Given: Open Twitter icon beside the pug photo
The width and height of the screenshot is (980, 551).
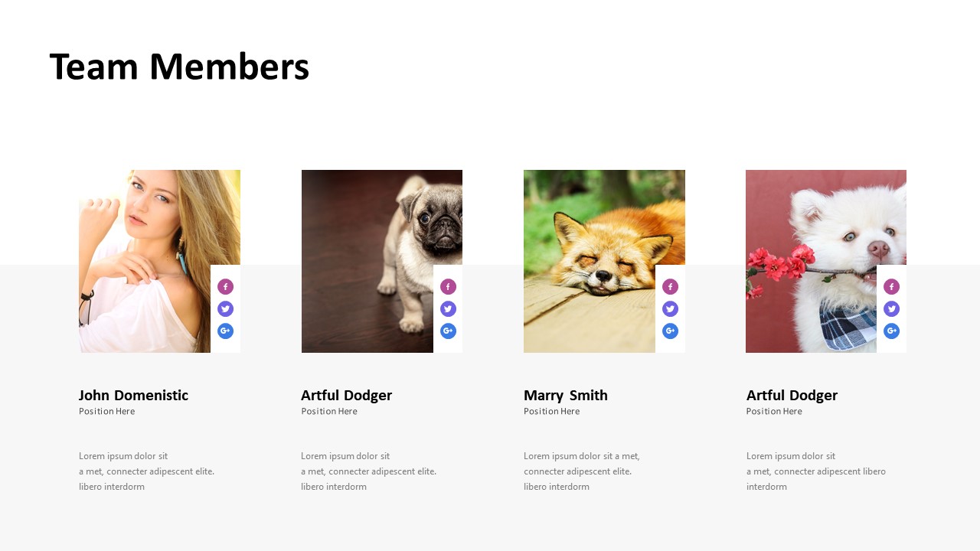Looking at the screenshot, I should 448,309.
